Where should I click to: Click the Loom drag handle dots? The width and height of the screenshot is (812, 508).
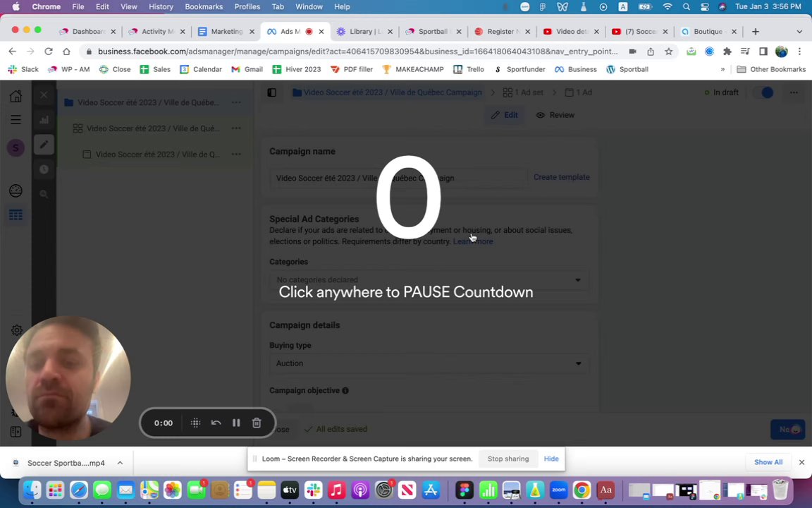point(195,423)
